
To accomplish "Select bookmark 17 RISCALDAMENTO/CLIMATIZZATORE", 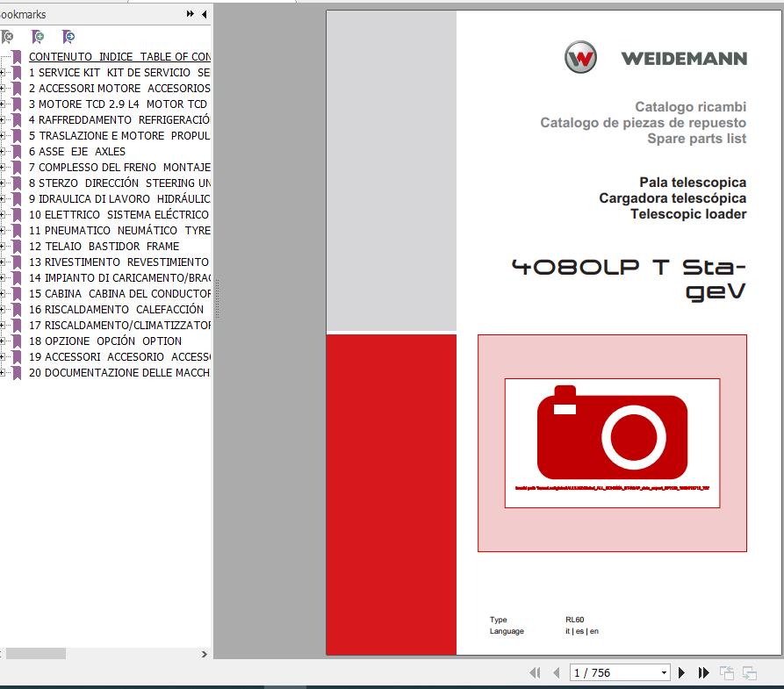I will pyautogui.click(x=119, y=325).
